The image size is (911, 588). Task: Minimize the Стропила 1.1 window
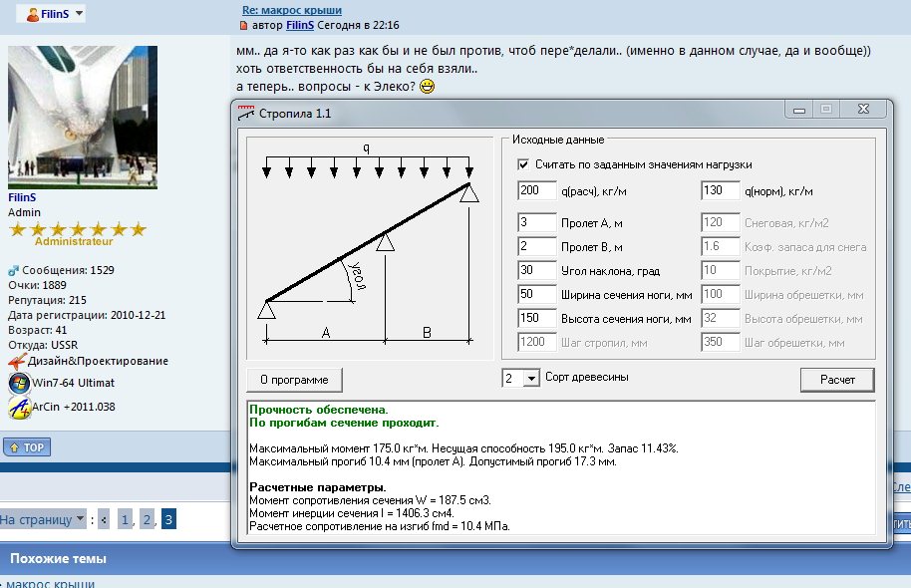pyautogui.click(x=799, y=110)
